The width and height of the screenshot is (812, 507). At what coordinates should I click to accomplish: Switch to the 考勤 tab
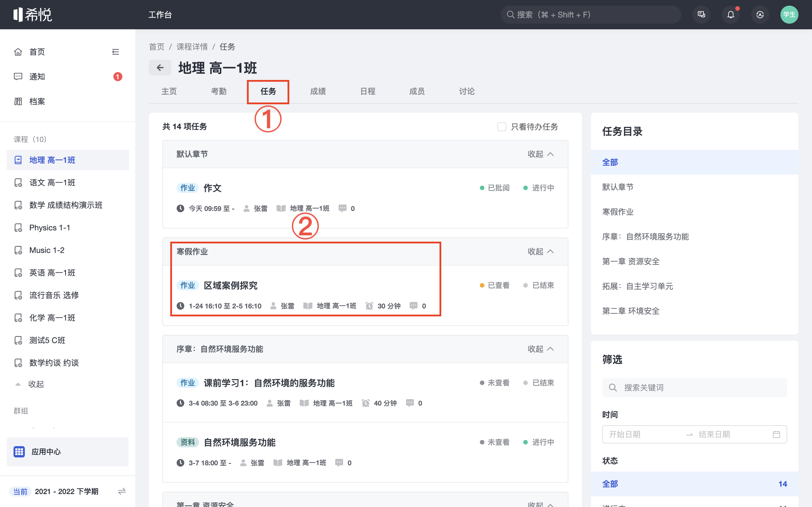coord(219,91)
